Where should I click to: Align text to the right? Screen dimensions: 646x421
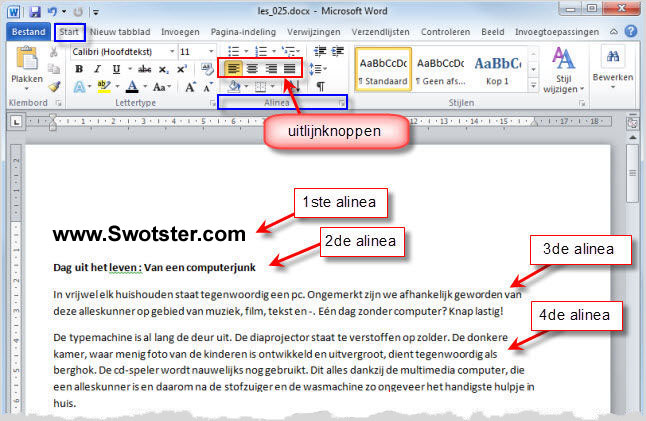coord(271,68)
